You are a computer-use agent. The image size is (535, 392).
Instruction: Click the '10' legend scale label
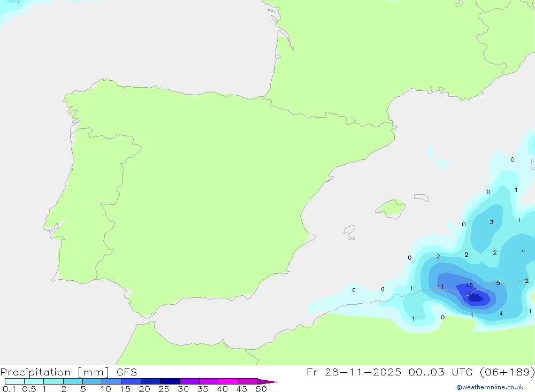106,389
